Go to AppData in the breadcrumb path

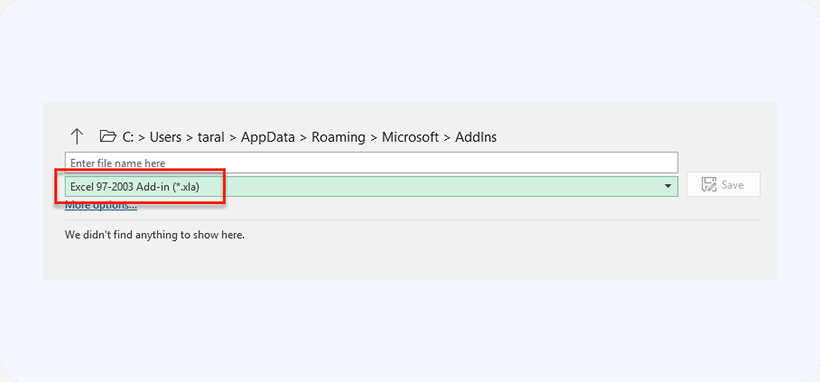tap(267, 137)
